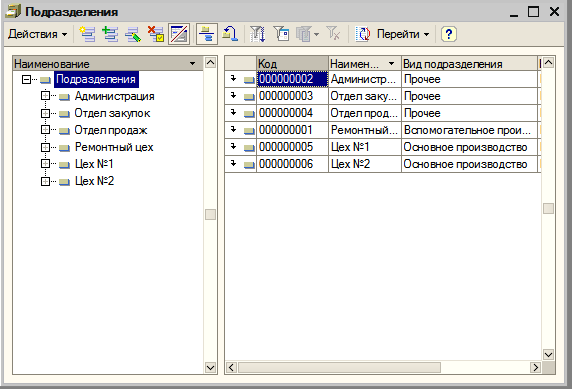Select Отдел закупок in the tree
This screenshot has height=389, width=572.
coord(112,113)
